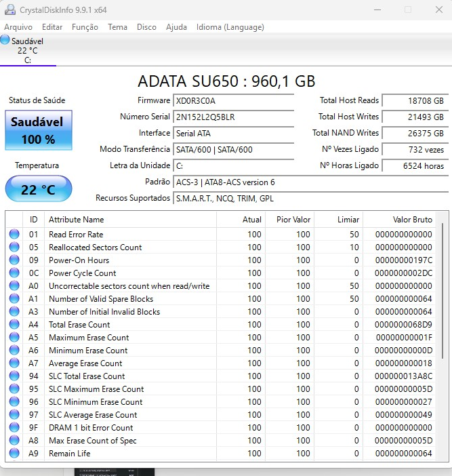This screenshot has width=452, height=476.
Task: Click the status orb for SLC Total Erase Count
Action: pyautogui.click(x=14, y=376)
